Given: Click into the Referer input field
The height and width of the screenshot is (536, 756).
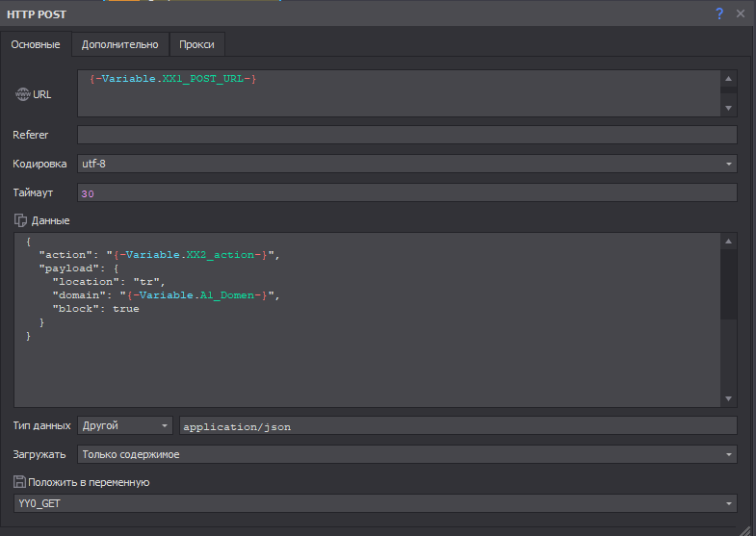Looking at the screenshot, I should pos(406,135).
